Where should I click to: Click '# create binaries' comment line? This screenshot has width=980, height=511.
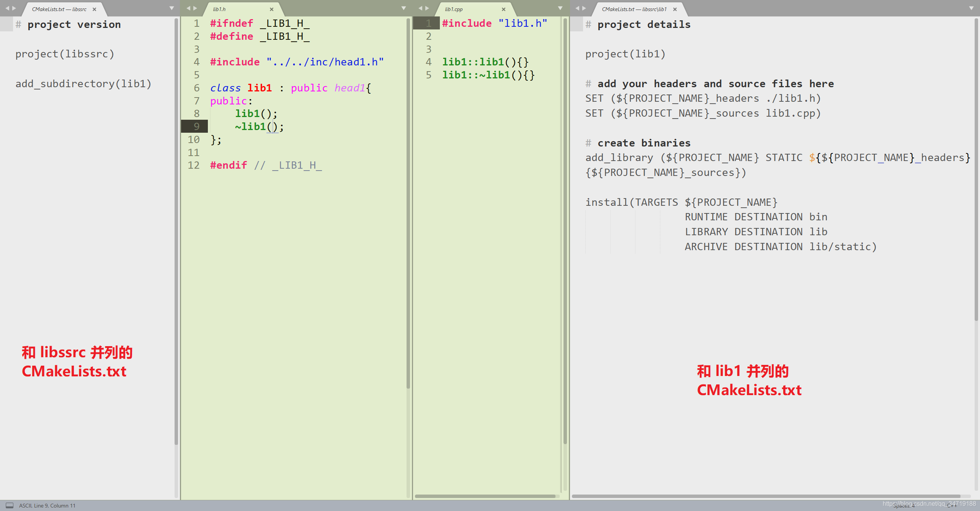638,143
